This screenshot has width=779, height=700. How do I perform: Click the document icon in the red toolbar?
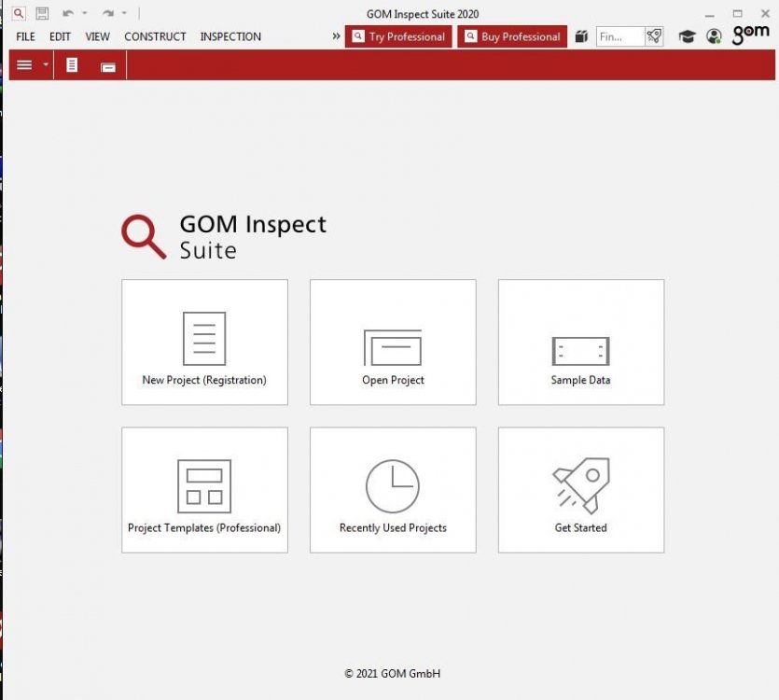[73, 65]
